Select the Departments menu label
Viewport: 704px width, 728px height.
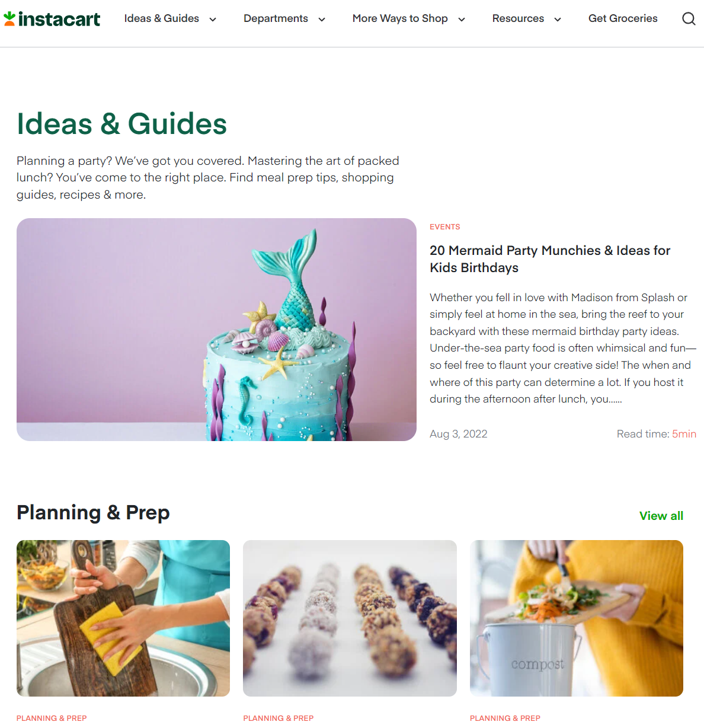[276, 18]
